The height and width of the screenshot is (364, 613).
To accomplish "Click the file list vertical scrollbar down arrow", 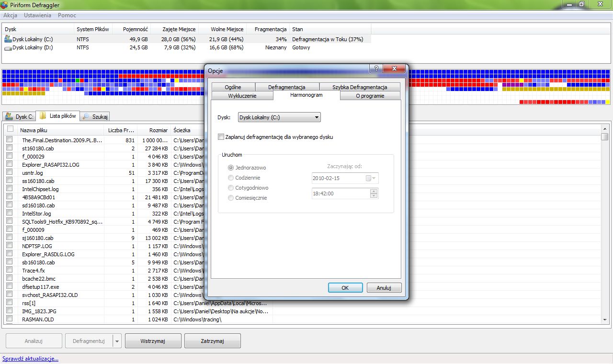I will [605, 320].
